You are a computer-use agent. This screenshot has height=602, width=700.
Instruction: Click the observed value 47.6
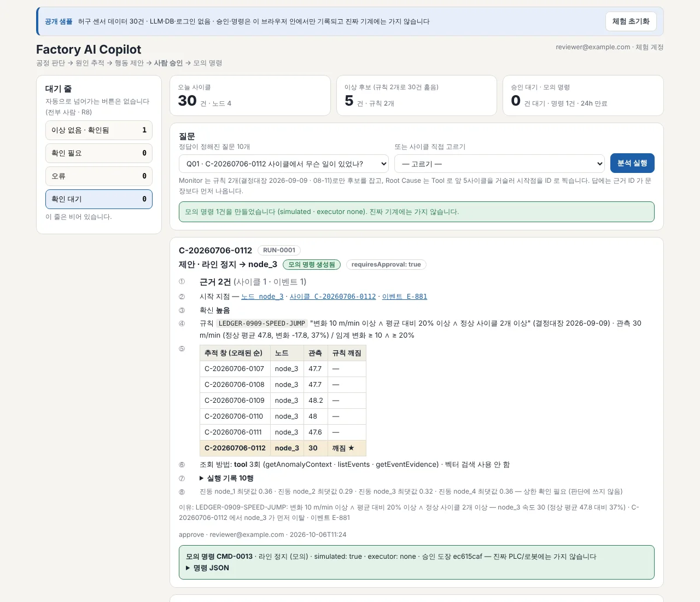(316, 432)
